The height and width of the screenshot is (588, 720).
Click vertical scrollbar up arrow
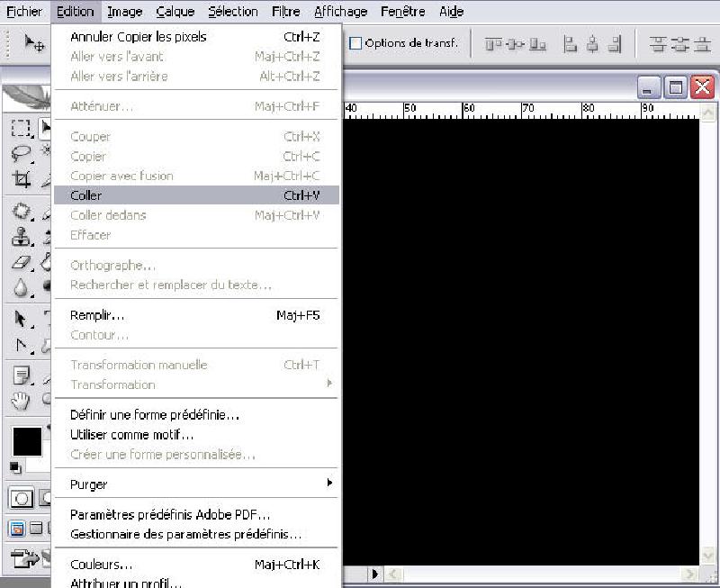pyautogui.click(x=707, y=112)
